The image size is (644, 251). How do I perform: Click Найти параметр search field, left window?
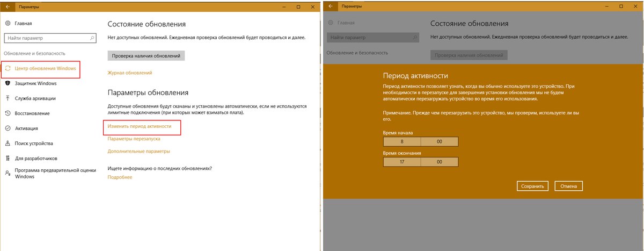click(50, 38)
